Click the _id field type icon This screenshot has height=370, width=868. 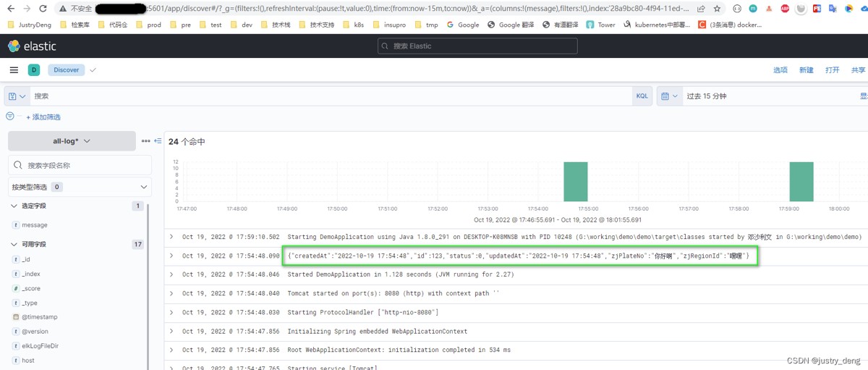click(x=16, y=259)
